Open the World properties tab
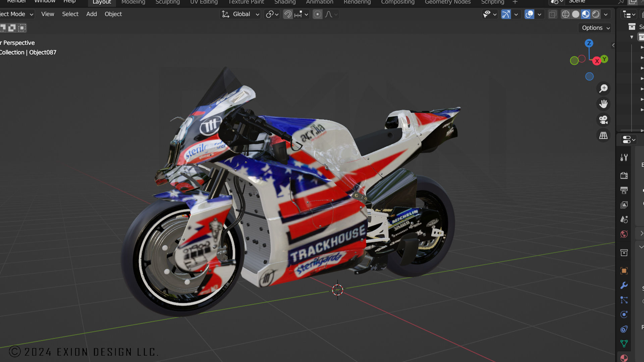644x362 pixels. point(624,234)
